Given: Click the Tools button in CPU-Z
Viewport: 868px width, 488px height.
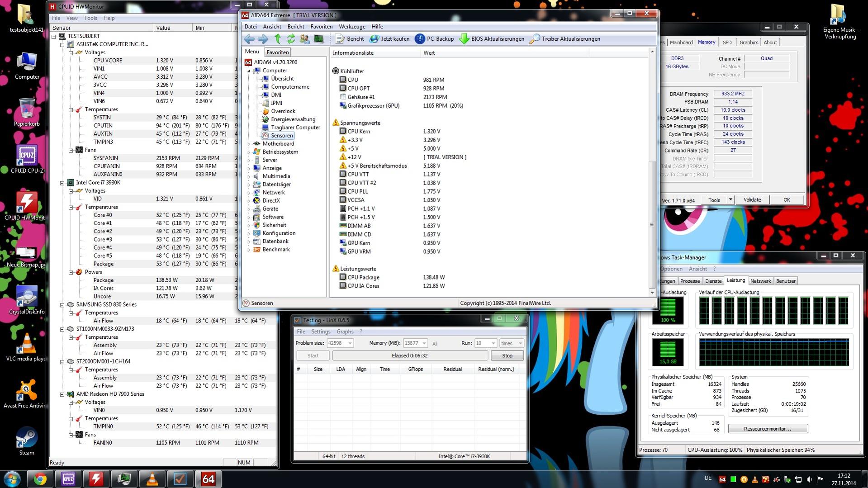Looking at the screenshot, I should (x=714, y=200).
